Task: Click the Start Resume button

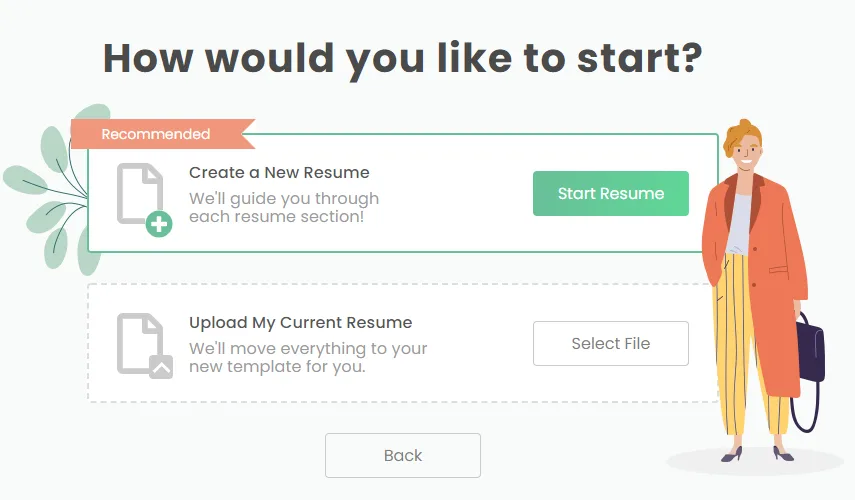Action: pyautogui.click(x=611, y=194)
